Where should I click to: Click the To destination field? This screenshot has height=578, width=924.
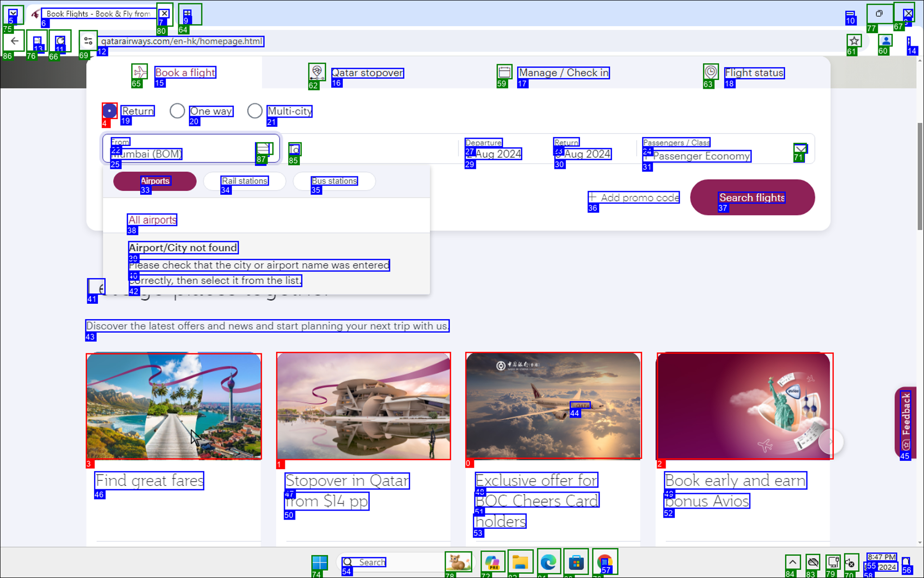click(x=370, y=149)
